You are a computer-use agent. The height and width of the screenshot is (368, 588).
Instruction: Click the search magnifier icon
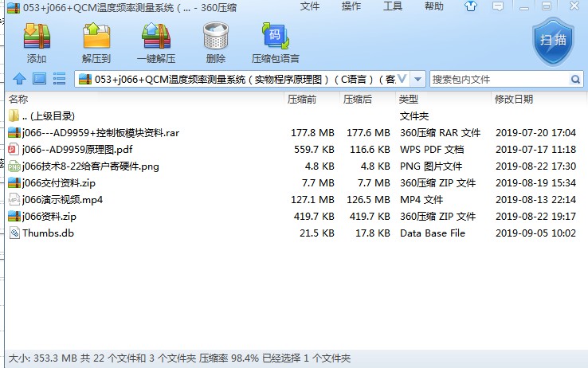[575, 80]
